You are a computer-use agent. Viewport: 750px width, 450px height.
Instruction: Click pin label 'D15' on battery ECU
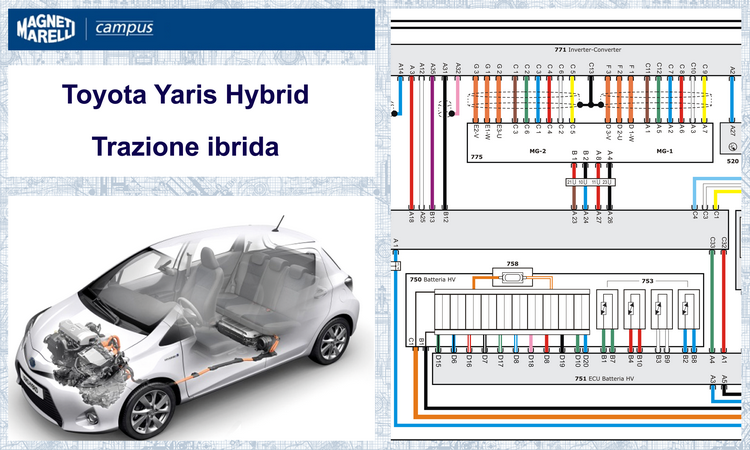(438, 361)
